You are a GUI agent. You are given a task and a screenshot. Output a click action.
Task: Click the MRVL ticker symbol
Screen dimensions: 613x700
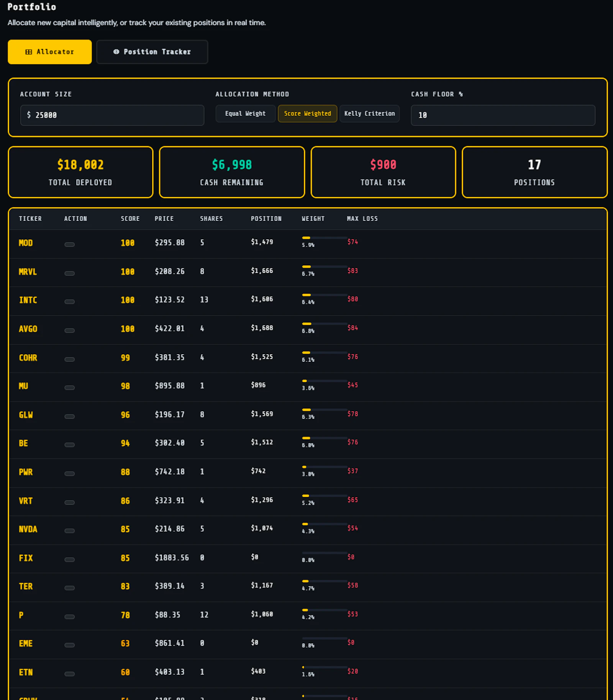click(x=28, y=272)
